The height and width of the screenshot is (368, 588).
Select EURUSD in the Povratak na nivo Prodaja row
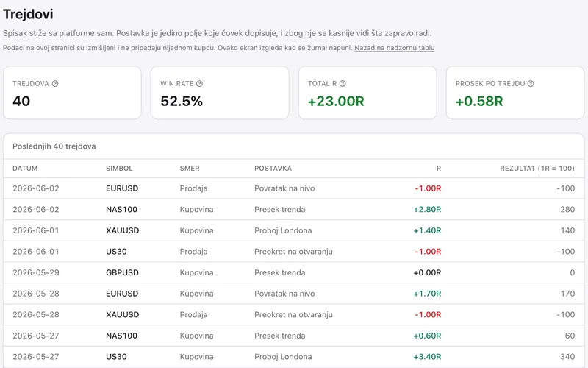coord(122,188)
